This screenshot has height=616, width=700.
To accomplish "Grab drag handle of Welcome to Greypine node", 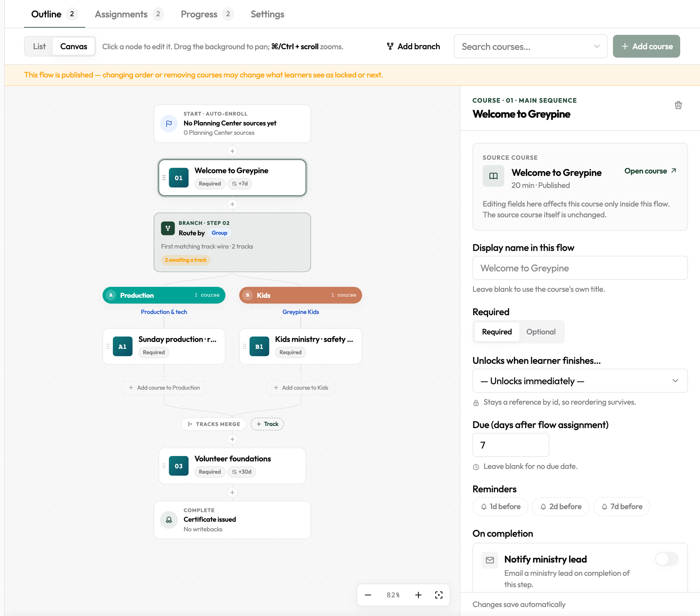I will [164, 178].
